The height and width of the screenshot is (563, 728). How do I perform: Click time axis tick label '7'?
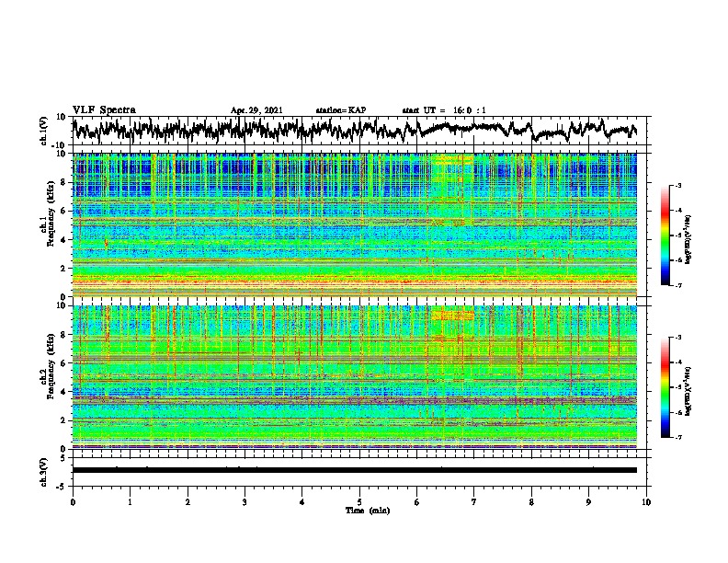[x=474, y=502]
